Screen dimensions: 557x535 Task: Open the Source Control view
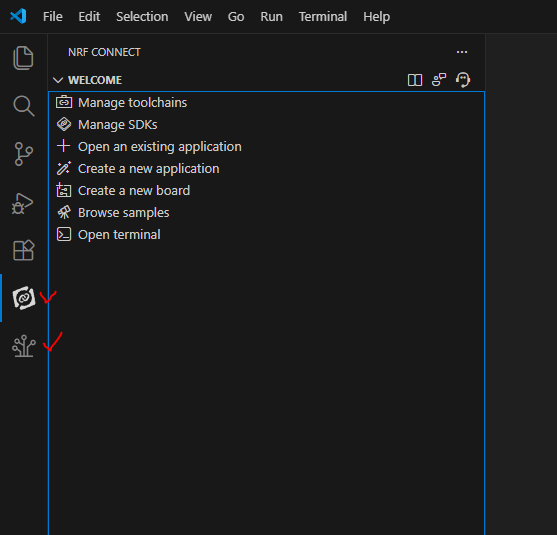click(x=23, y=154)
